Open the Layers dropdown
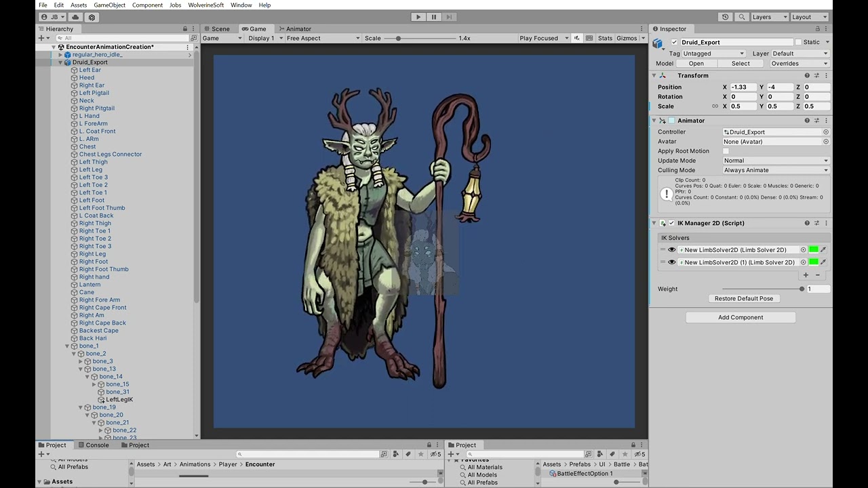The width and height of the screenshot is (868, 488). pyautogui.click(x=769, y=17)
